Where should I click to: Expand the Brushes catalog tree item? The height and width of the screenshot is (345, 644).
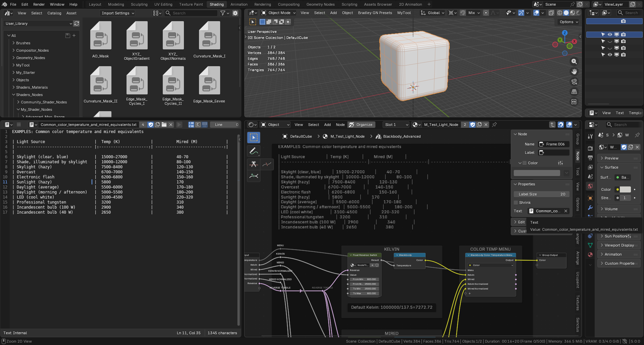click(13, 43)
